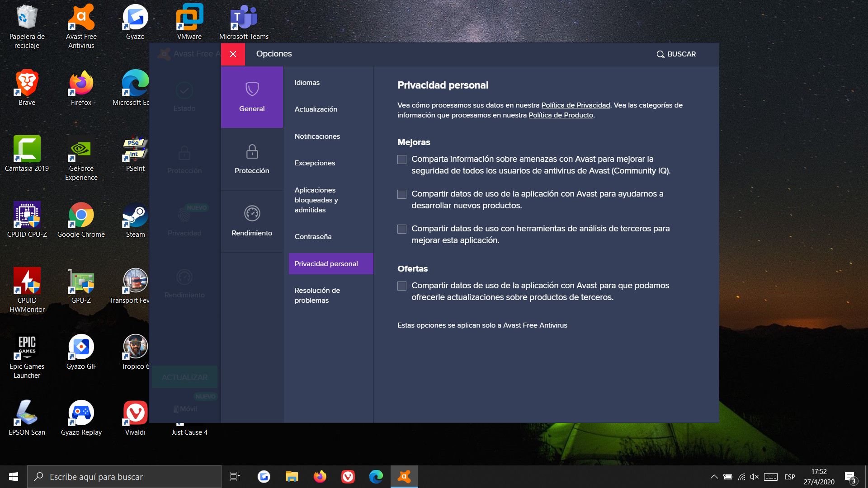Viewport: 868px width, 488px height.
Task: Follow the Política de Producto link
Action: pos(561,115)
